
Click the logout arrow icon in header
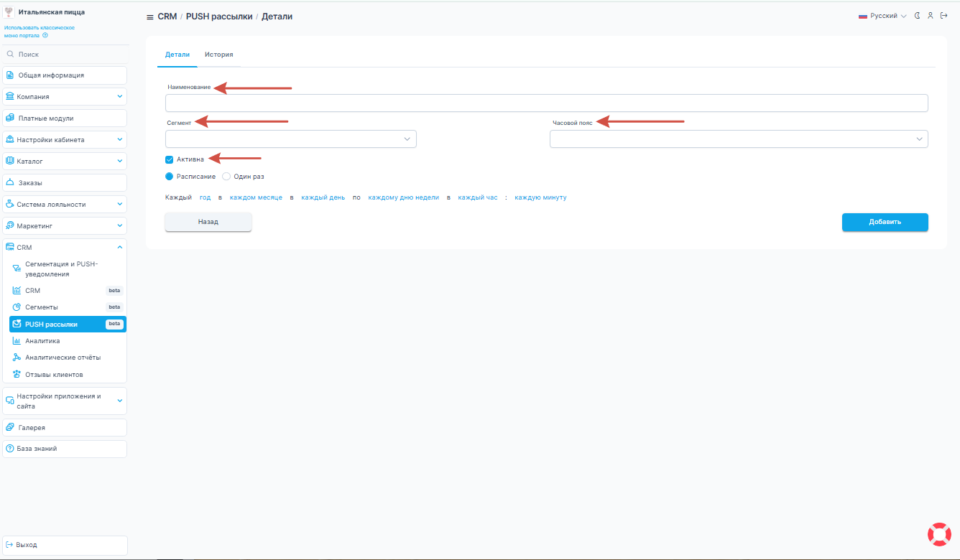pos(944,16)
